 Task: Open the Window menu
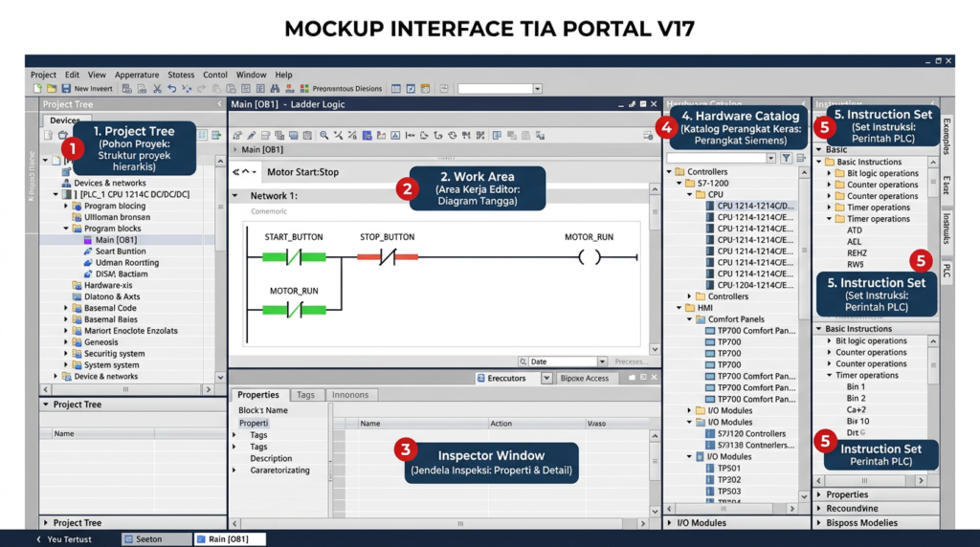tap(251, 75)
